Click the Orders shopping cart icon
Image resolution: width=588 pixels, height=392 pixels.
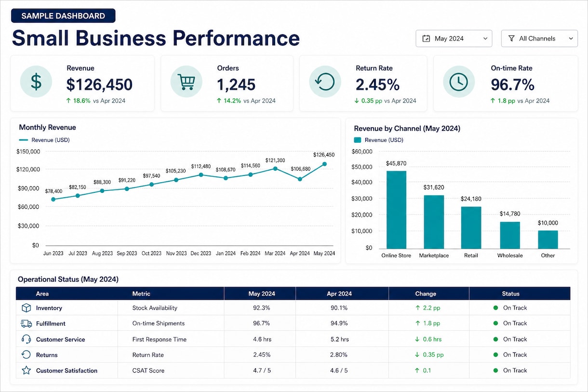click(x=186, y=81)
